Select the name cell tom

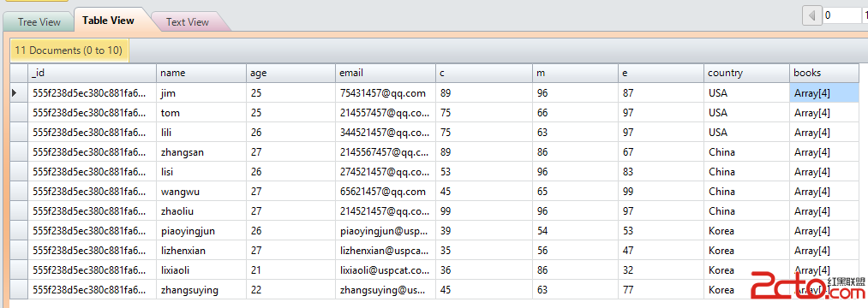click(x=201, y=113)
